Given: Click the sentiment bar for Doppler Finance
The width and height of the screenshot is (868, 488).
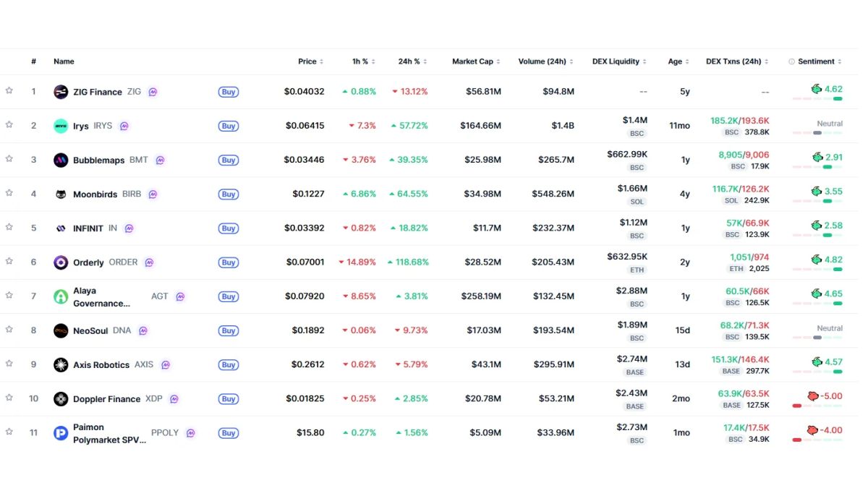Looking at the screenshot, I should tap(817, 406).
